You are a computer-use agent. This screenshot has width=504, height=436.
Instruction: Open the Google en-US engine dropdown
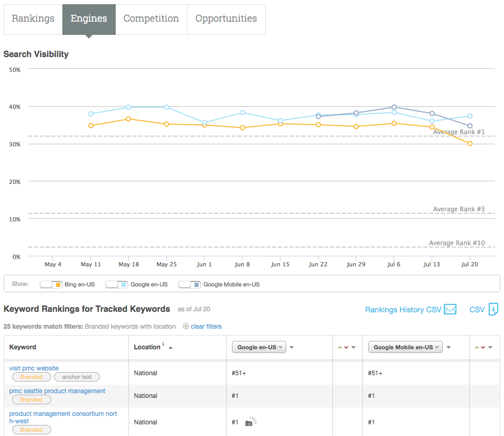tap(258, 347)
